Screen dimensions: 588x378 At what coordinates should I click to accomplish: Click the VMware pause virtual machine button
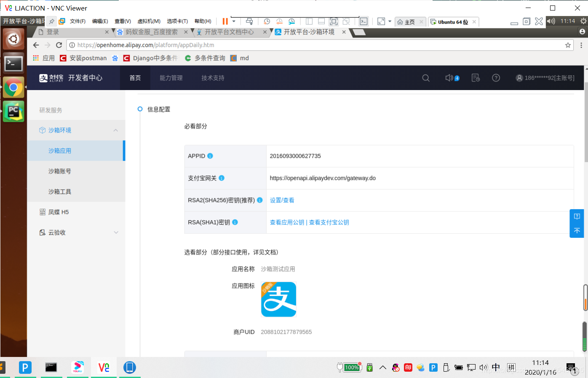coord(225,21)
